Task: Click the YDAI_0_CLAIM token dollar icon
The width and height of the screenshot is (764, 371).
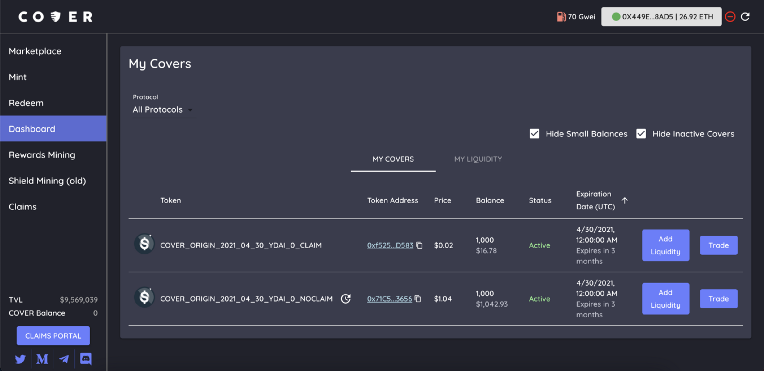Action: pos(144,244)
